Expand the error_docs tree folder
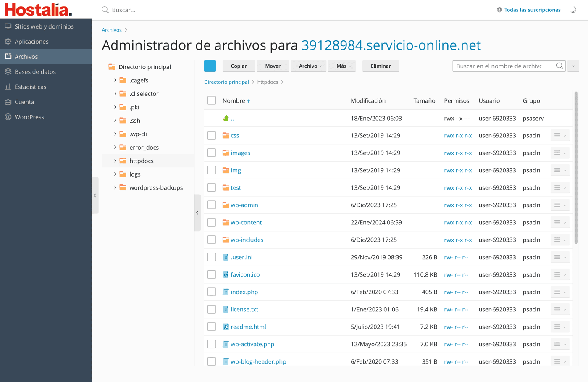 click(x=115, y=148)
